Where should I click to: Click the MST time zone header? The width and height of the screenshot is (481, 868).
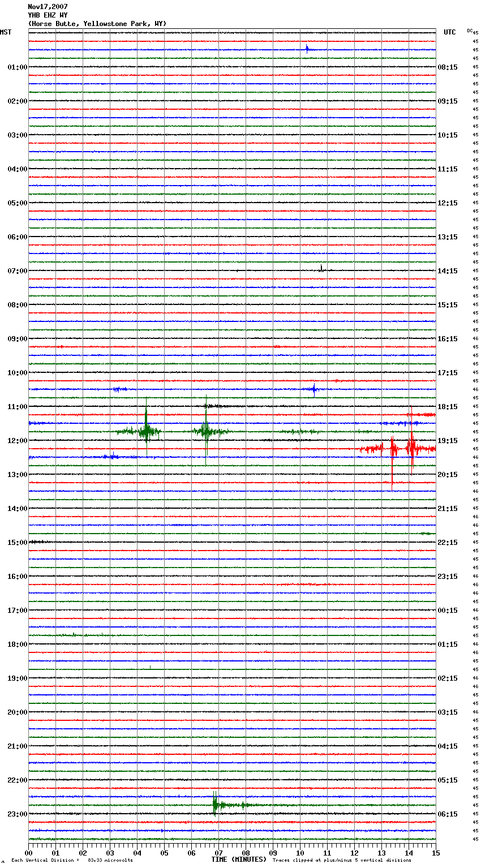pos(6,32)
